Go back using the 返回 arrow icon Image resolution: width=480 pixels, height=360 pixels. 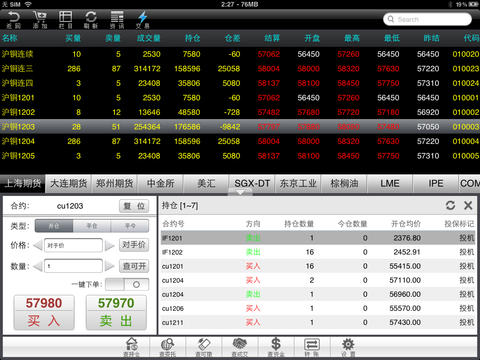point(13,20)
